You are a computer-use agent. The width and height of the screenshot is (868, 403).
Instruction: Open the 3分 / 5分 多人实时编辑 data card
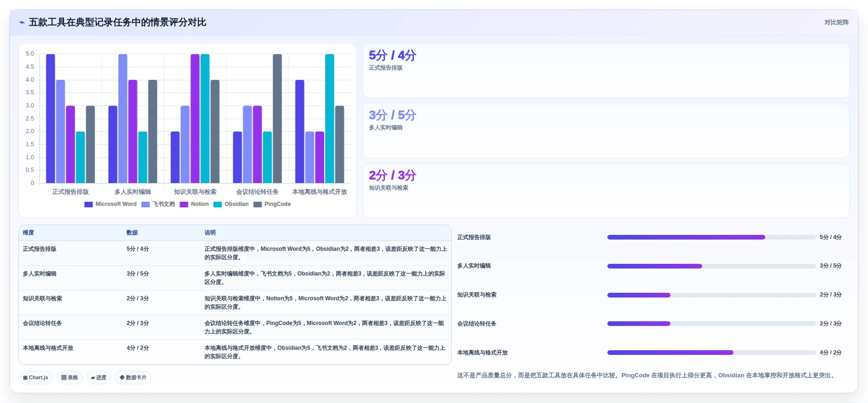[x=606, y=130]
